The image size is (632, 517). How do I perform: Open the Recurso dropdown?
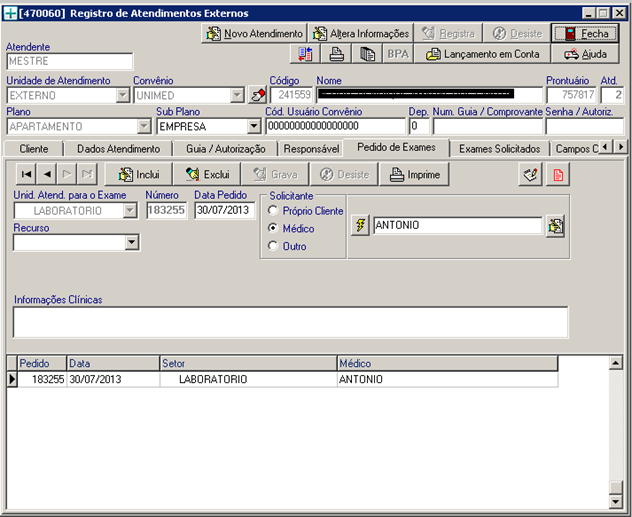pyautogui.click(x=131, y=243)
